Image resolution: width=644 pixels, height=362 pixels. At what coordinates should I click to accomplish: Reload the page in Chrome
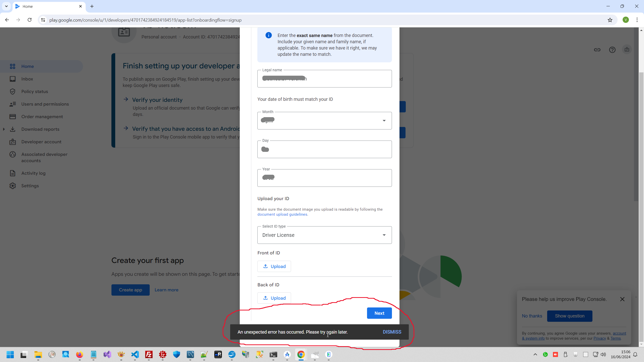click(29, 20)
